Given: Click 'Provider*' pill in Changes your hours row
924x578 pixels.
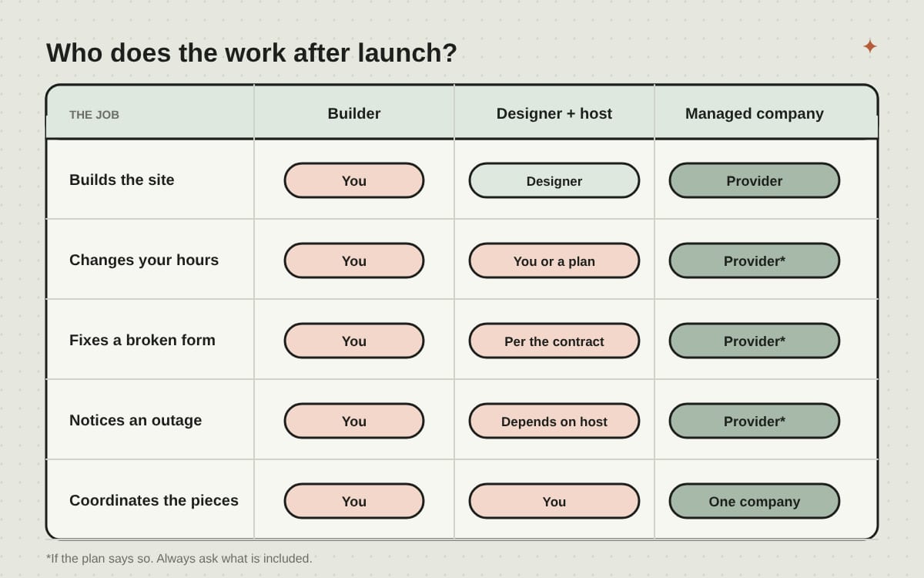Looking at the screenshot, I should point(755,260).
